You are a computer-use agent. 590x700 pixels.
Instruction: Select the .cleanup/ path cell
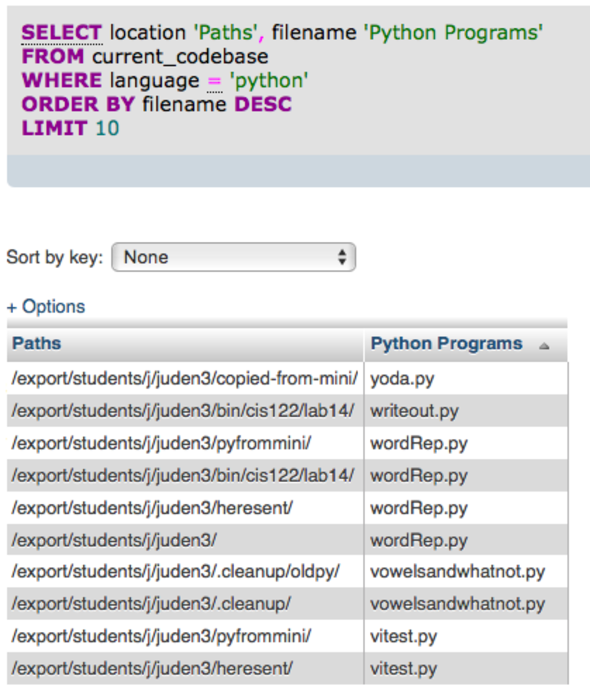pos(151,604)
